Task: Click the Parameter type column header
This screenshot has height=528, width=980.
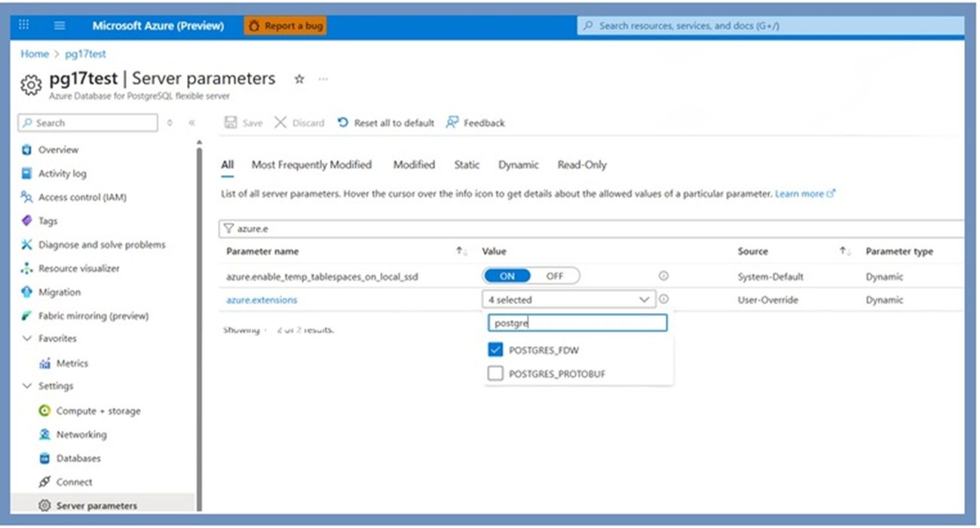Action: [x=899, y=251]
